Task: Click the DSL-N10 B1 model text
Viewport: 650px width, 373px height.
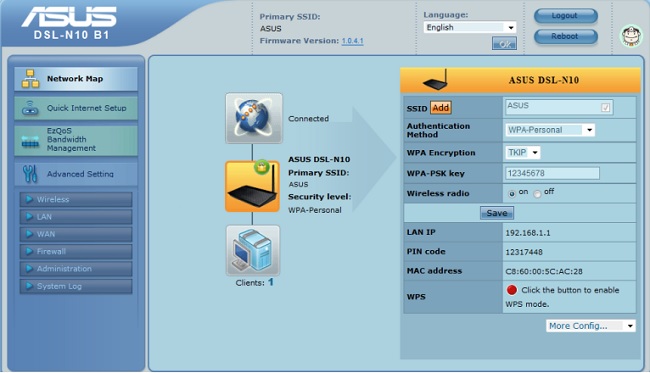Action: pos(71,35)
